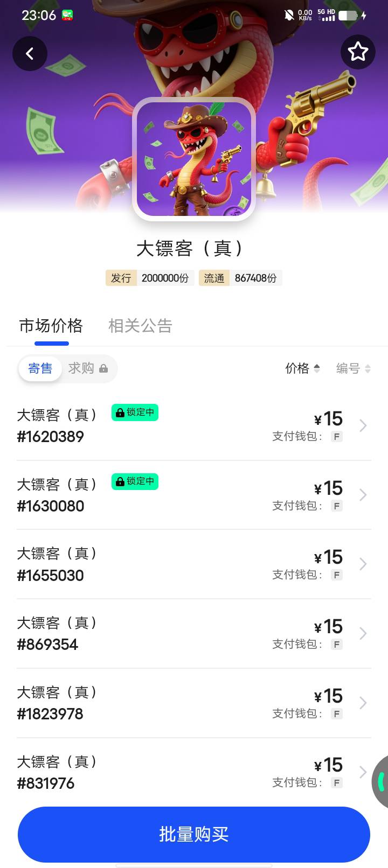
Task: Switch to the 求购 toggle option
Action: pos(81,368)
